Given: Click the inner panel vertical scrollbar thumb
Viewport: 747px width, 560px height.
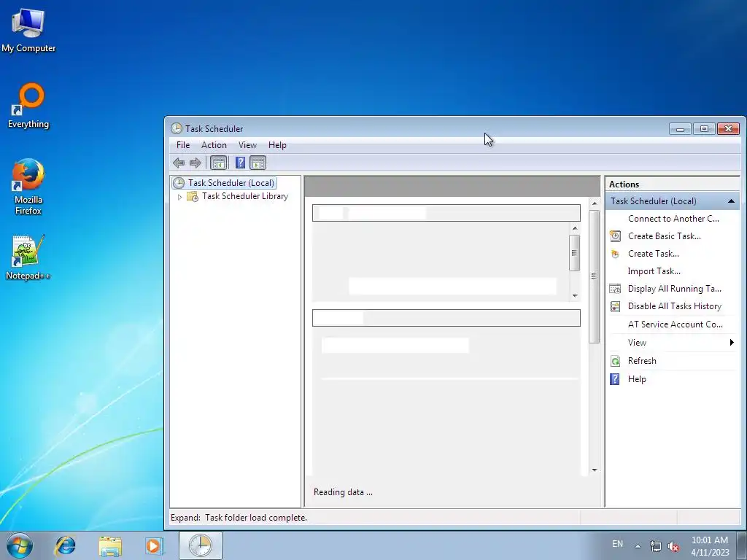Looking at the screenshot, I should [x=575, y=253].
